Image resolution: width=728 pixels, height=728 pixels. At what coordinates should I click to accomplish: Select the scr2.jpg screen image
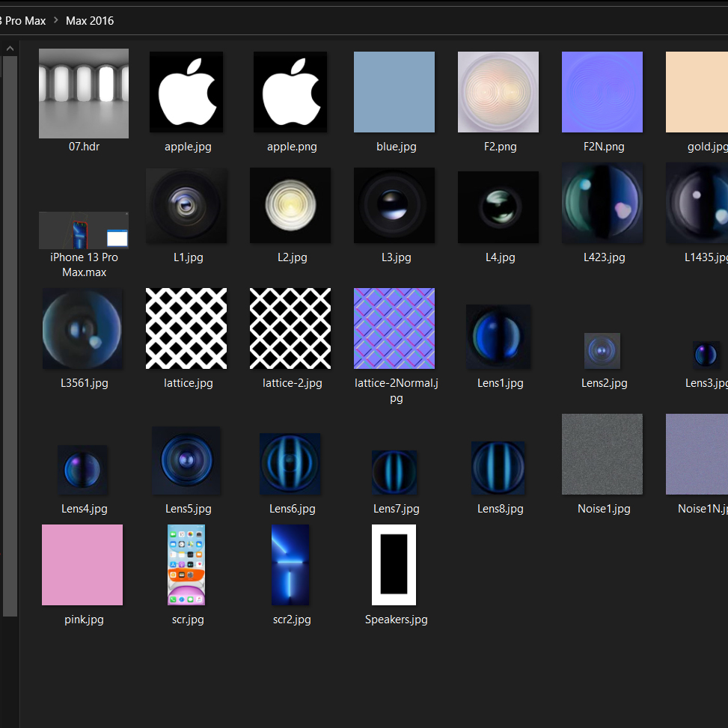tap(290, 565)
